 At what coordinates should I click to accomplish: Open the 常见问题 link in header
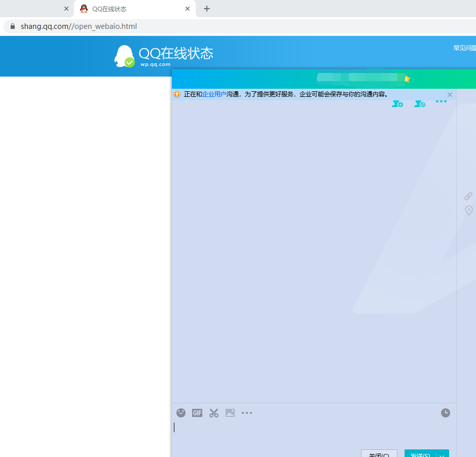pos(464,48)
